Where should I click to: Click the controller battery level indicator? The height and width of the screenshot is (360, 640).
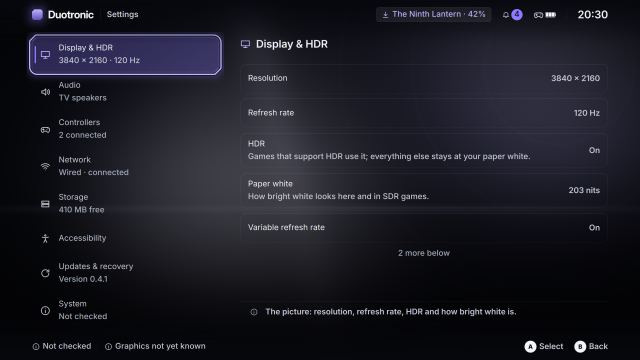point(551,15)
